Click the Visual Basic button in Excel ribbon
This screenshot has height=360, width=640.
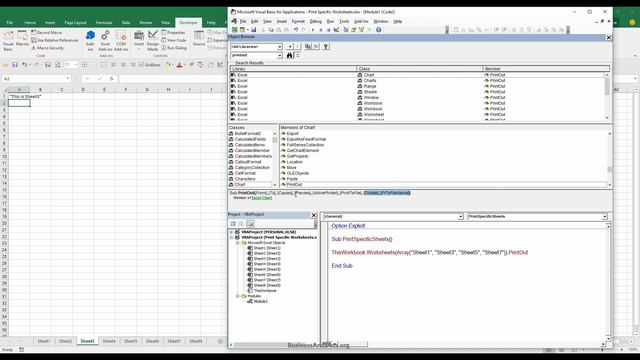point(8,41)
